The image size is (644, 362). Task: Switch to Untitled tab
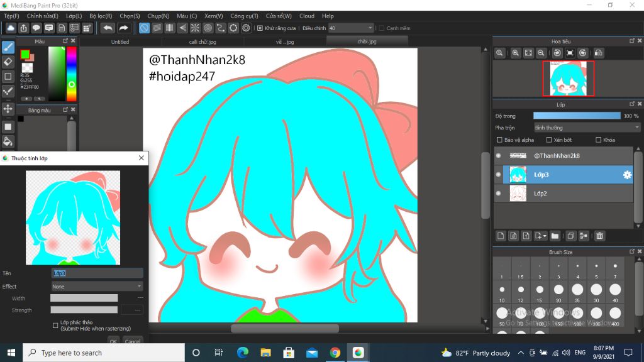(x=120, y=42)
